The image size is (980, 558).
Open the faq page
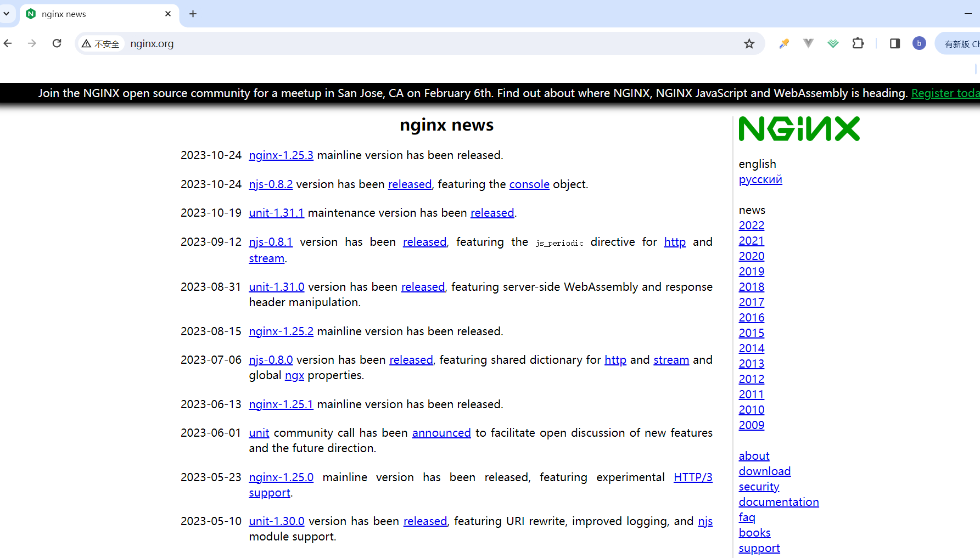tap(747, 517)
